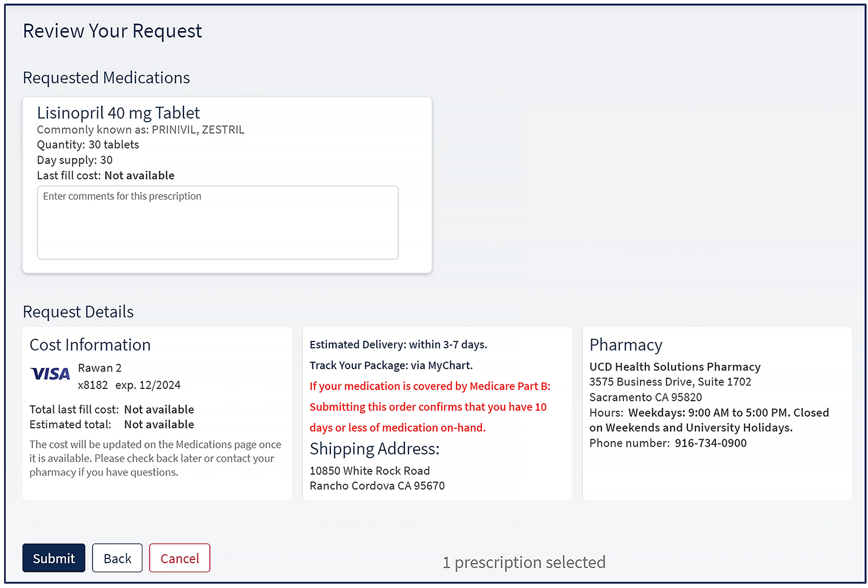Select 'Last fill cost: Not available' under Lisinopril

tap(106, 175)
